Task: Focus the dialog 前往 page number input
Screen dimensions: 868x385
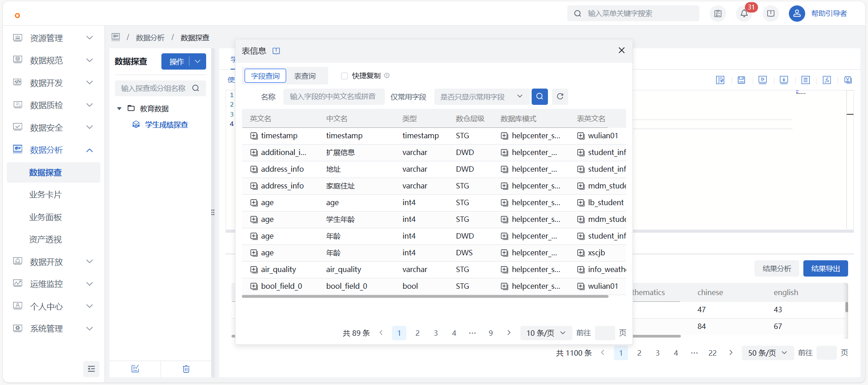Action: coord(605,333)
